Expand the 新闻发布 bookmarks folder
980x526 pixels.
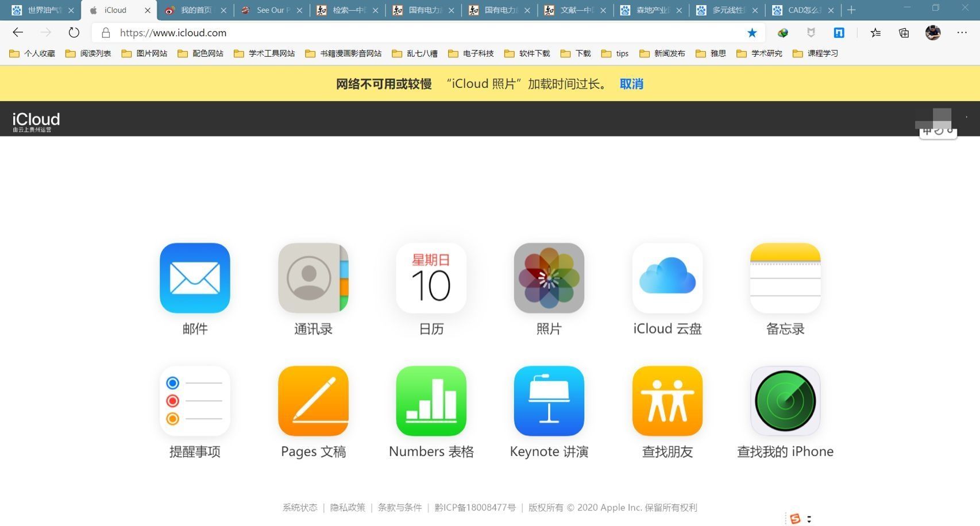coord(662,53)
